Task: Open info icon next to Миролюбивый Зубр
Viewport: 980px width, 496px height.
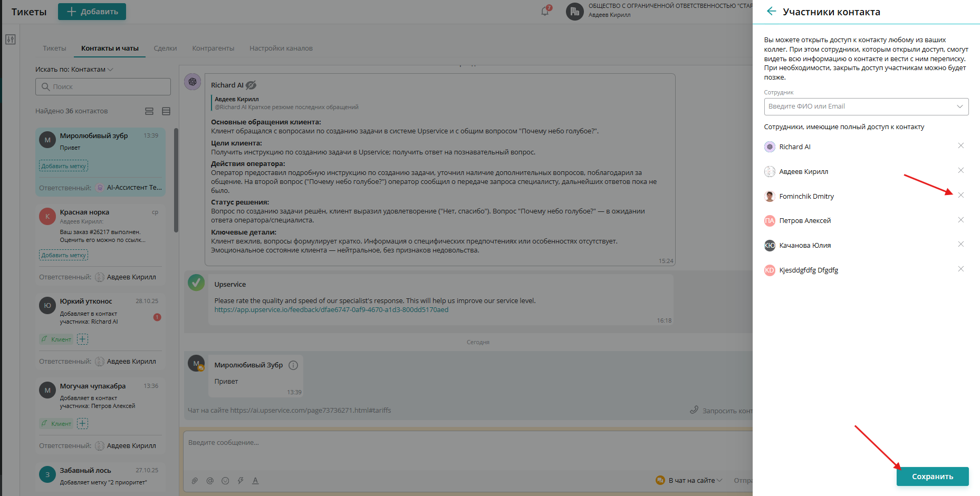Action: (x=293, y=365)
